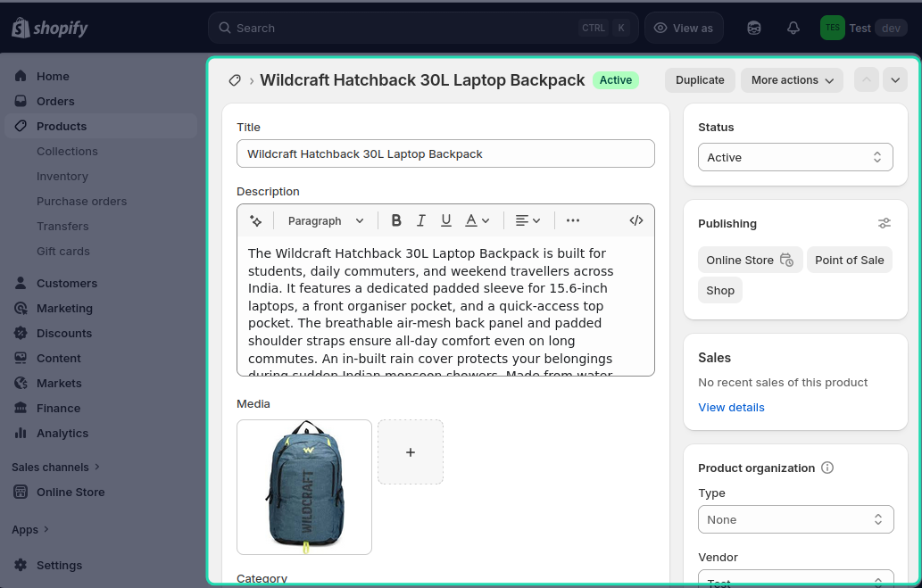Click the Content icon in sidebar
Screen dimensions: 922x588
point(21,358)
